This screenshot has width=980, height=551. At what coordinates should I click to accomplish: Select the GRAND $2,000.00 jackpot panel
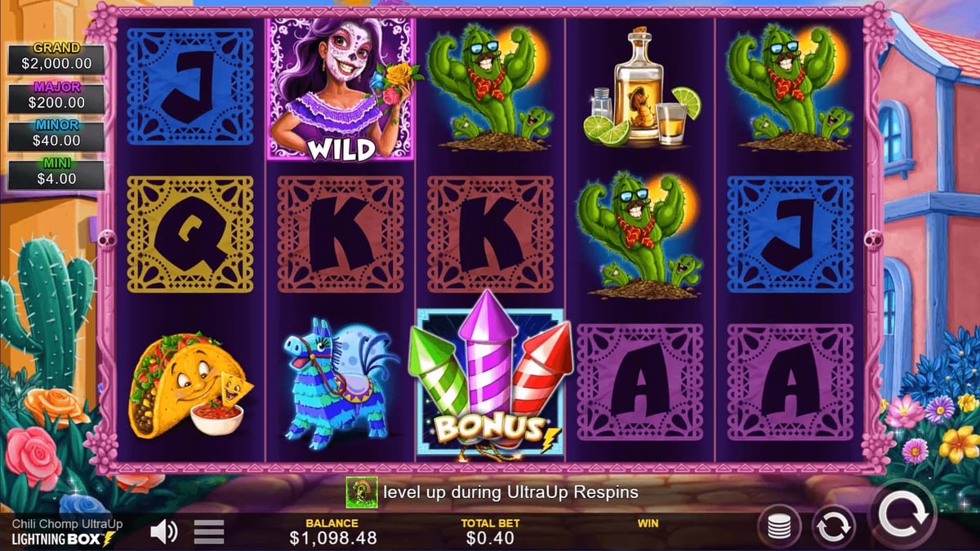[x=56, y=57]
